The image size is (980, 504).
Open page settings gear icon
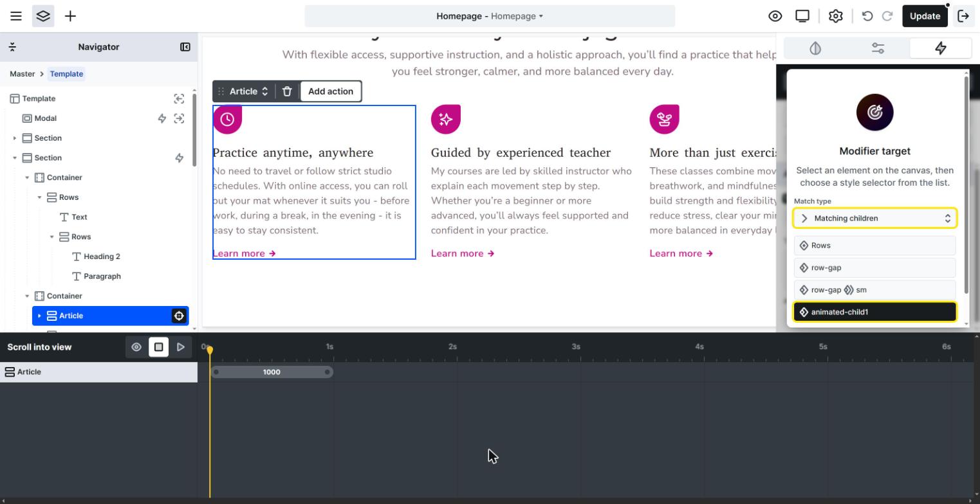836,16
